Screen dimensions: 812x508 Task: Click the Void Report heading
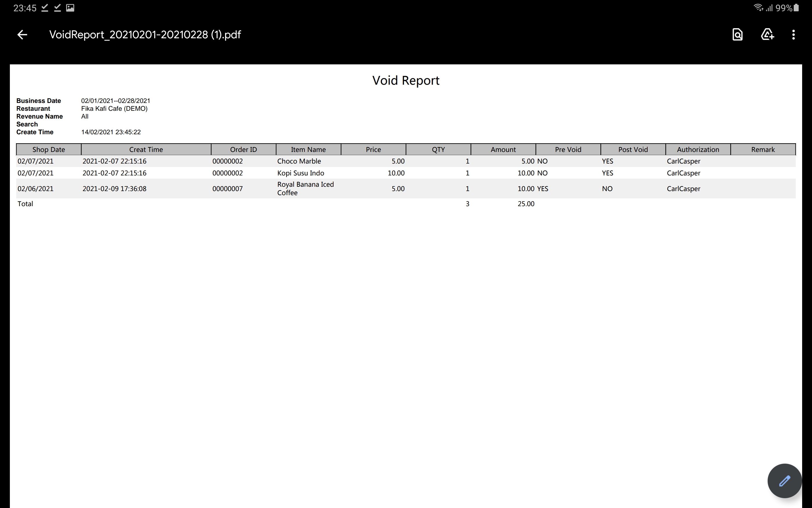(x=405, y=81)
